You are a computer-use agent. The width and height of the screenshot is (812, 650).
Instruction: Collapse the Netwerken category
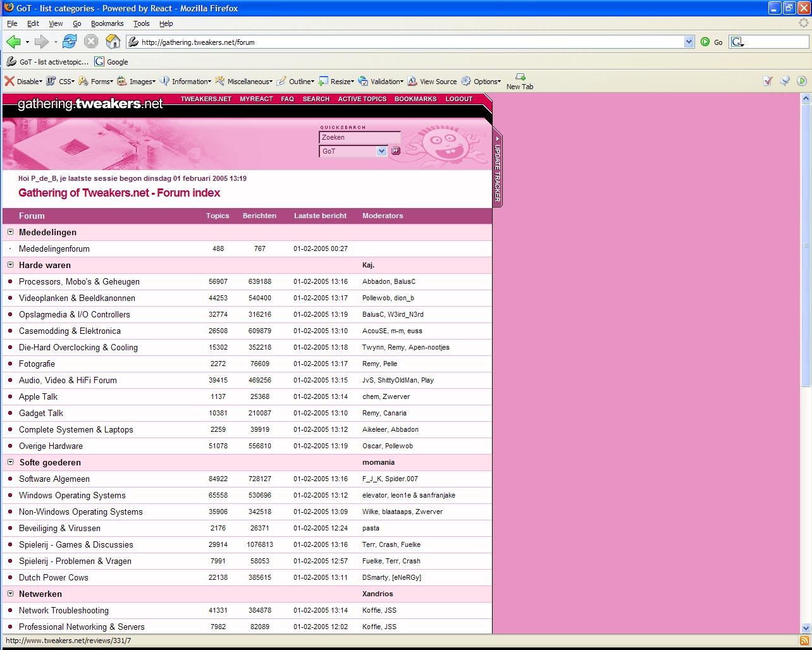10,594
